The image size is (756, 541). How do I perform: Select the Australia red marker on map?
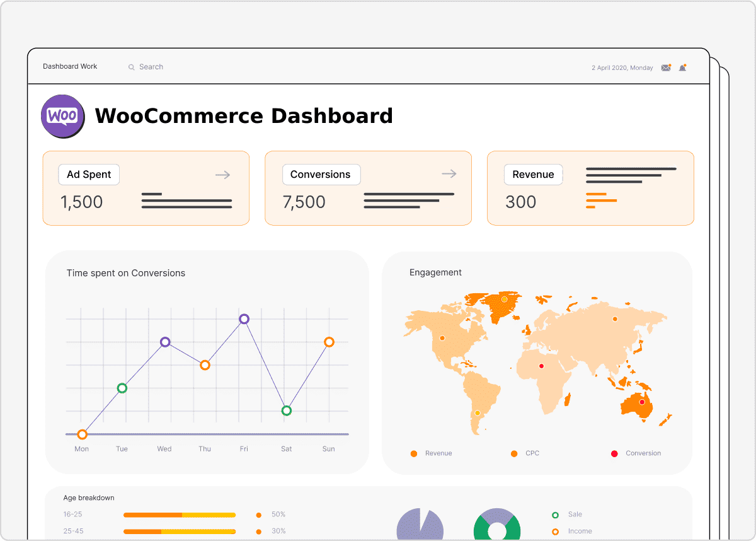click(x=642, y=402)
